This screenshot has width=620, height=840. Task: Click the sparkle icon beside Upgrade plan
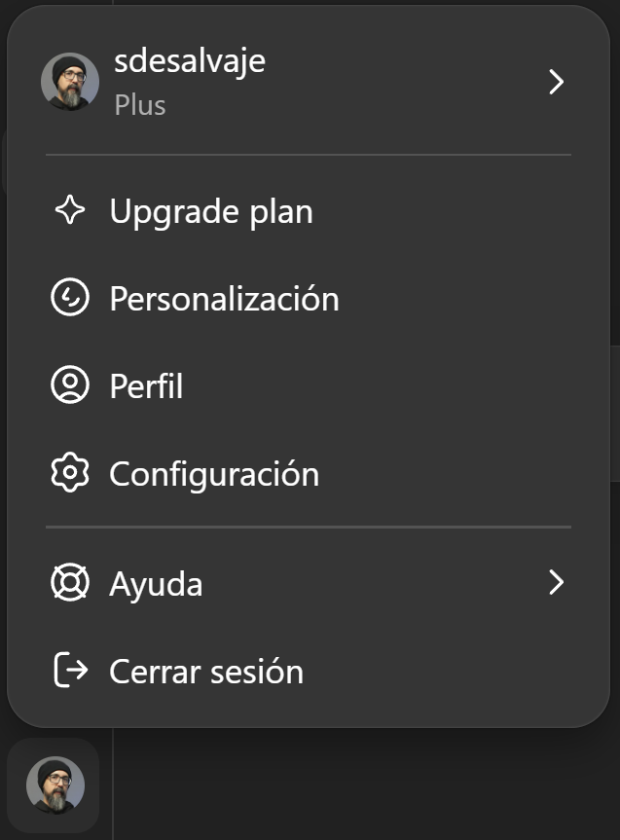tap(70, 210)
